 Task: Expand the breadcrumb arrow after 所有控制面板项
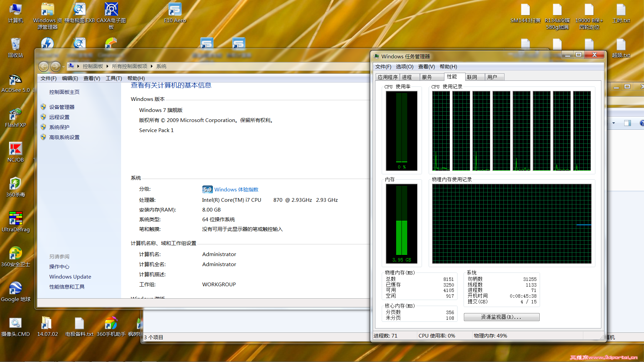tap(152, 66)
